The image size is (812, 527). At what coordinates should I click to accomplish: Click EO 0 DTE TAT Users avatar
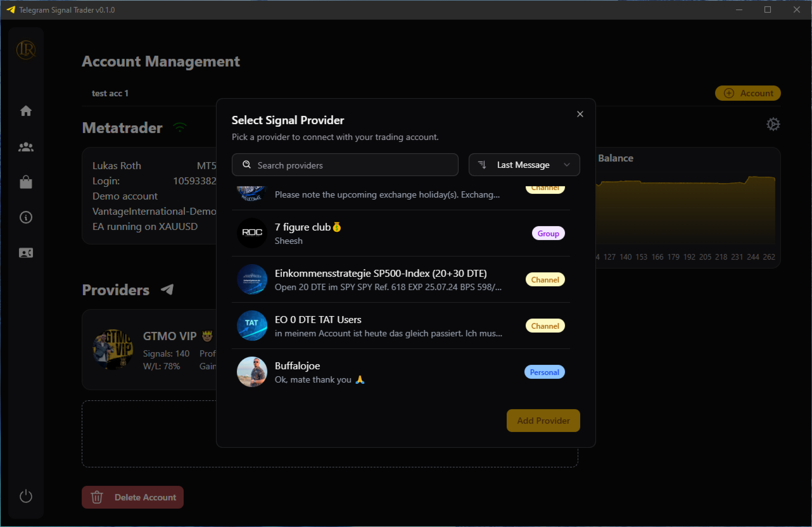point(252,326)
